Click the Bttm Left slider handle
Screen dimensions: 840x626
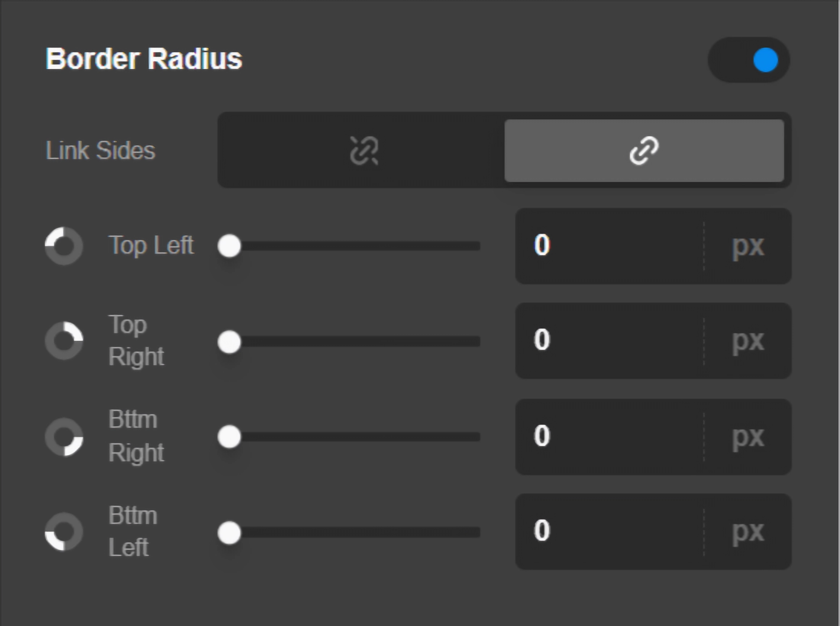click(x=229, y=532)
